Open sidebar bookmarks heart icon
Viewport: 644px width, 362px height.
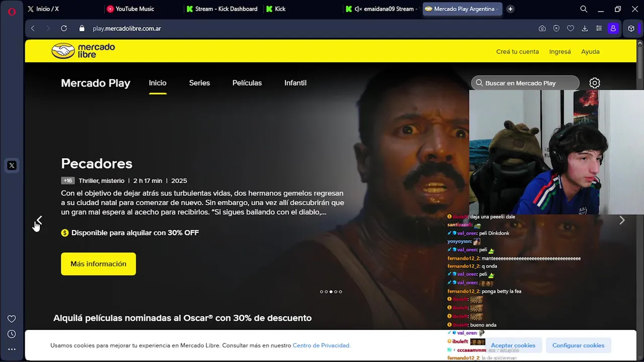12,319
